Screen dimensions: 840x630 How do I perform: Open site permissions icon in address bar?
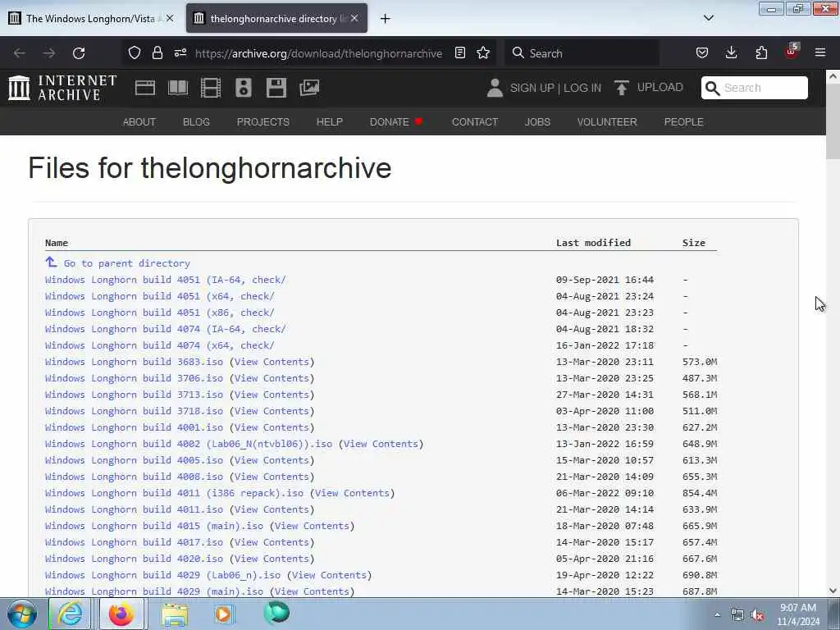point(180,52)
